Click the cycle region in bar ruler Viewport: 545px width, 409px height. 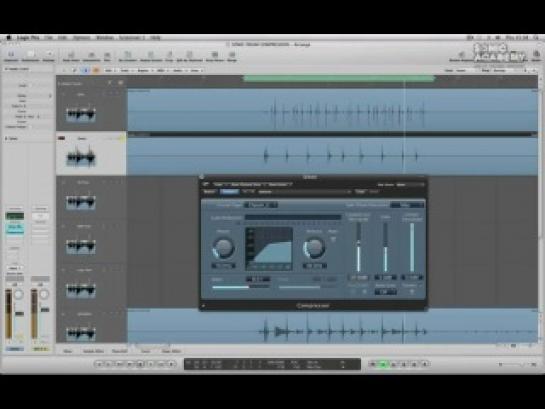point(339,79)
